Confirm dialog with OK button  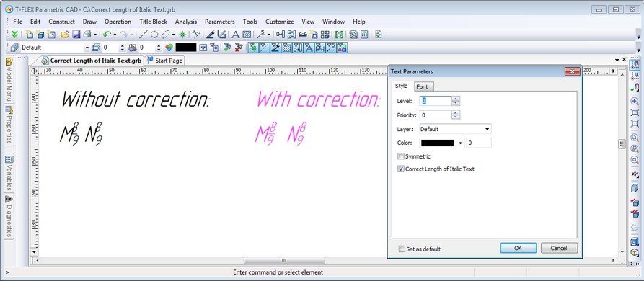[x=518, y=248]
